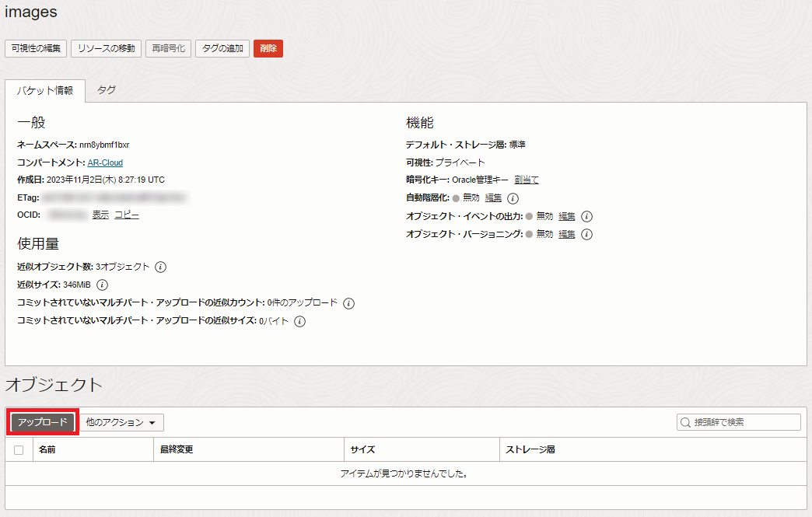Toggle the select-all checkbox in objects table
This screenshot has width=812, height=517.
pyautogui.click(x=19, y=450)
